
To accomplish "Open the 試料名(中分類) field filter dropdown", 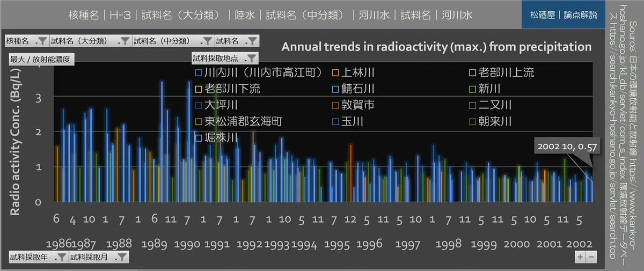I will coord(173,40).
